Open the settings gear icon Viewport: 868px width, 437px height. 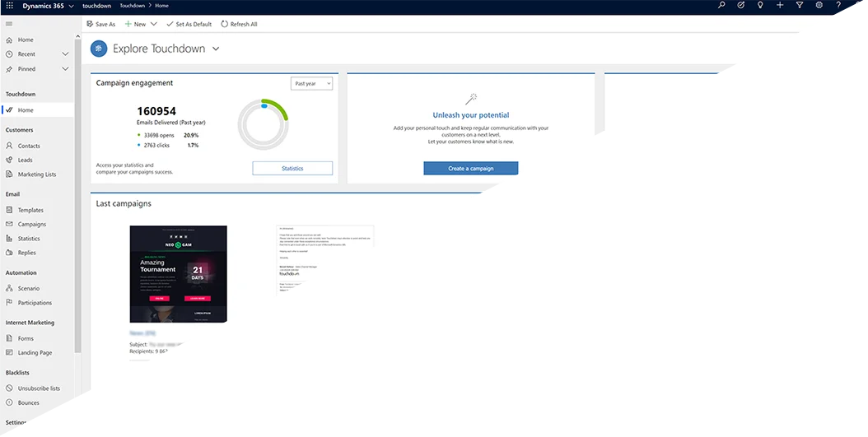(x=819, y=5)
